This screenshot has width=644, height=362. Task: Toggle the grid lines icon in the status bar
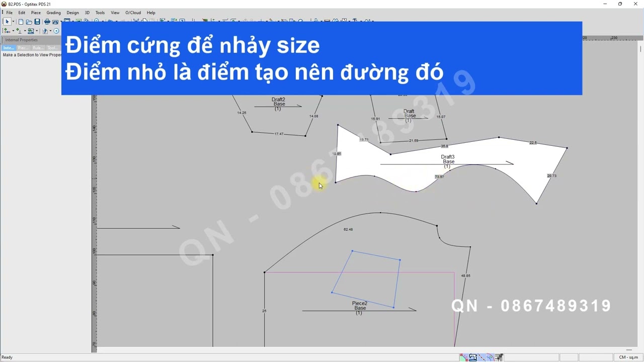499,357
